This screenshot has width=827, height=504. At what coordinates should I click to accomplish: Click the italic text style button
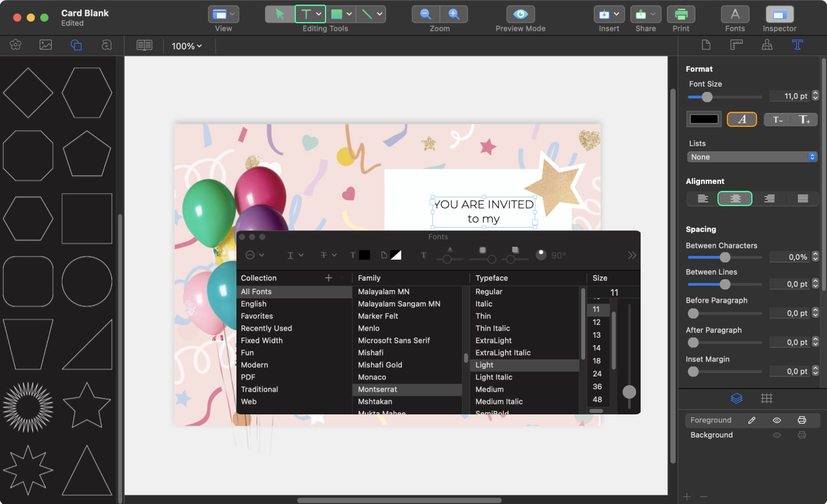coord(741,119)
